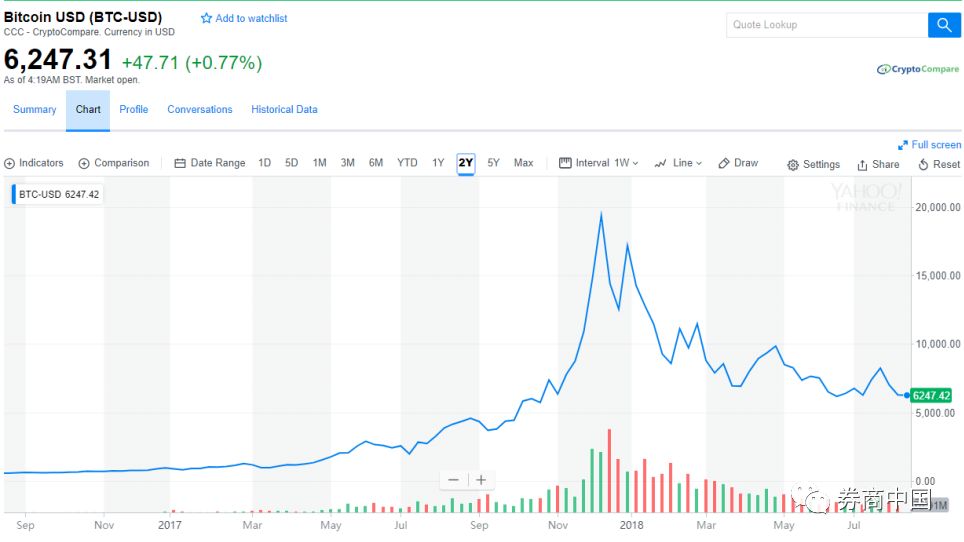Zoom out with the minus button
Viewport: 964px width, 542px height.
coord(454,480)
